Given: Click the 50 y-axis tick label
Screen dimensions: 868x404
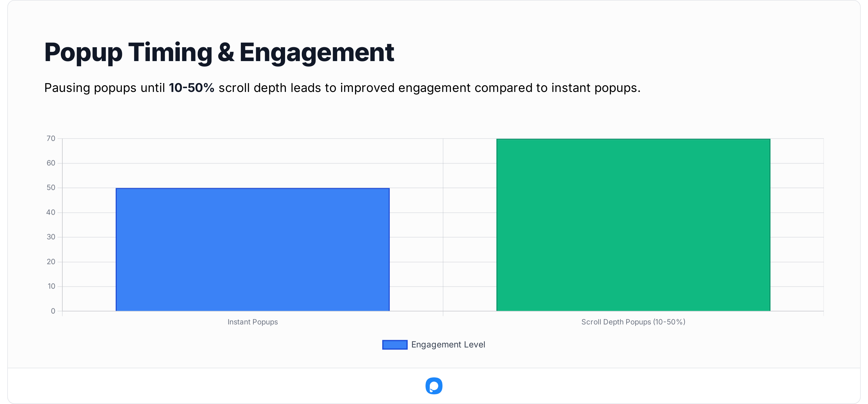Looking at the screenshot, I should [x=51, y=187].
